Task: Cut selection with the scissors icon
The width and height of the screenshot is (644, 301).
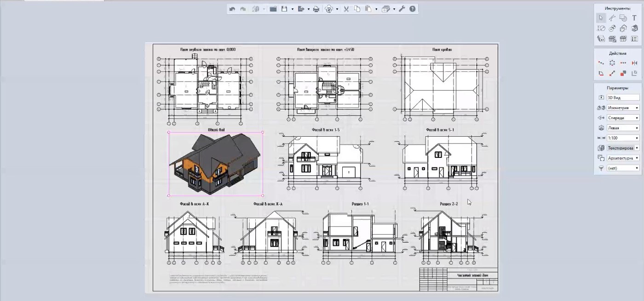Action: point(346,9)
